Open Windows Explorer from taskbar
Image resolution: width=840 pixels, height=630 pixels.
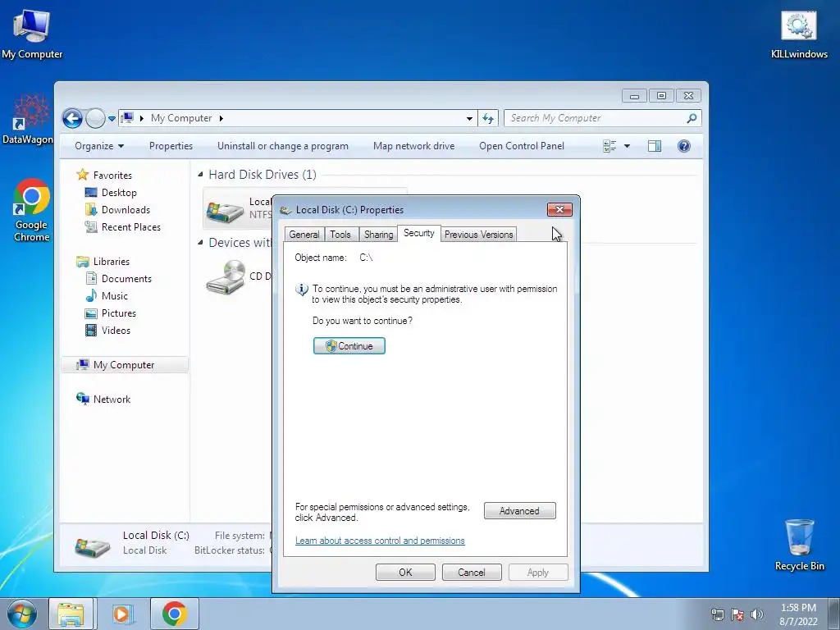click(x=71, y=614)
